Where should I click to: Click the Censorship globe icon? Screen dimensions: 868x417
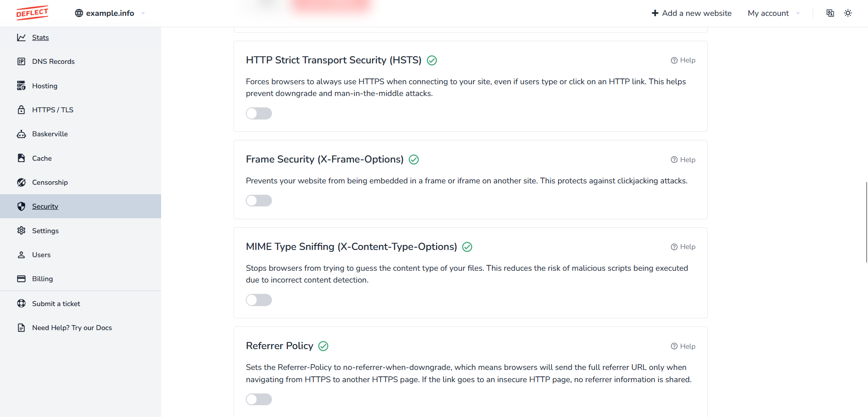(21, 182)
